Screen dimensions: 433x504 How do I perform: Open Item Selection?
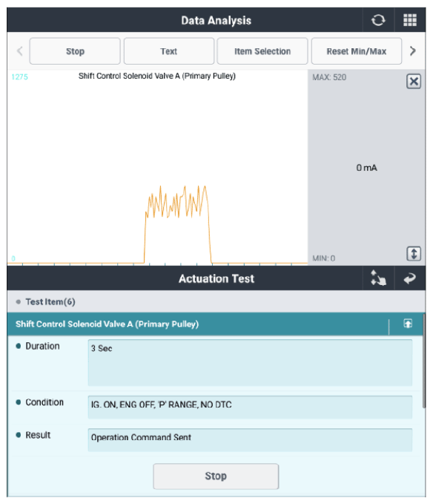click(x=262, y=51)
